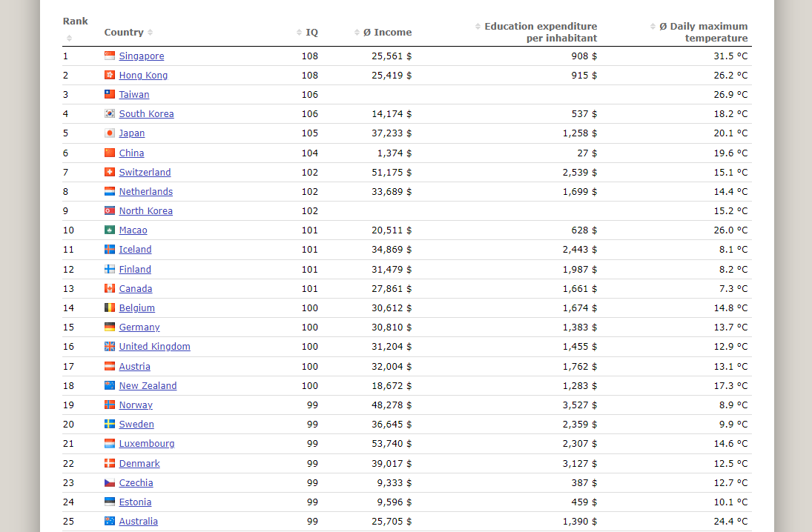Select Singapore's temperature value 31.5 °C
Image resolution: width=812 pixels, height=532 pixels.
click(730, 56)
